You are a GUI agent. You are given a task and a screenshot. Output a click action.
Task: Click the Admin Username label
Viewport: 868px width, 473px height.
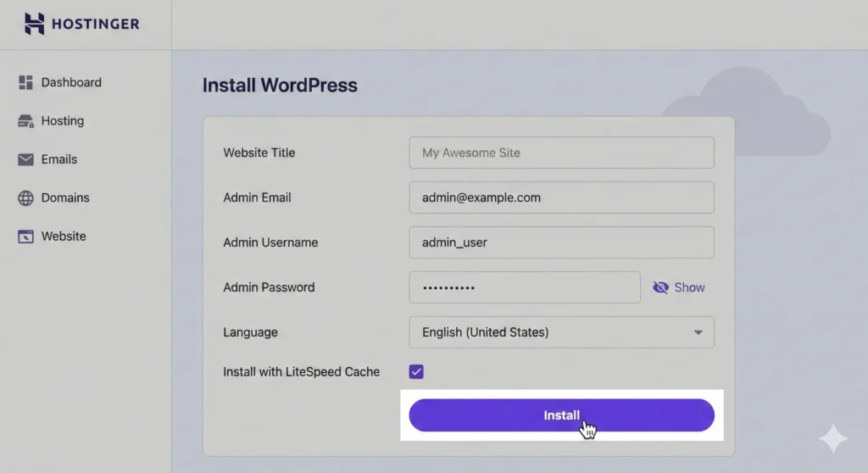(270, 242)
